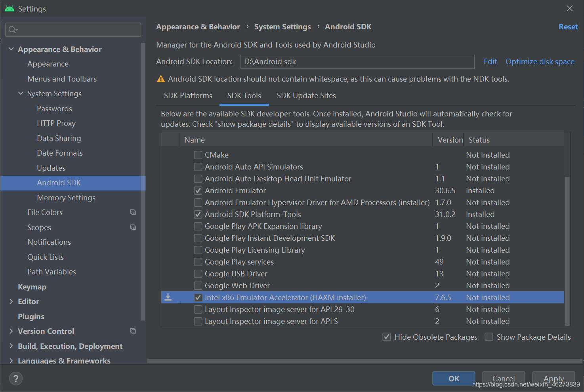Click version 30.6.5 of Android Emulator
The height and width of the screenshot is (392, 584).
coord(445,190)
